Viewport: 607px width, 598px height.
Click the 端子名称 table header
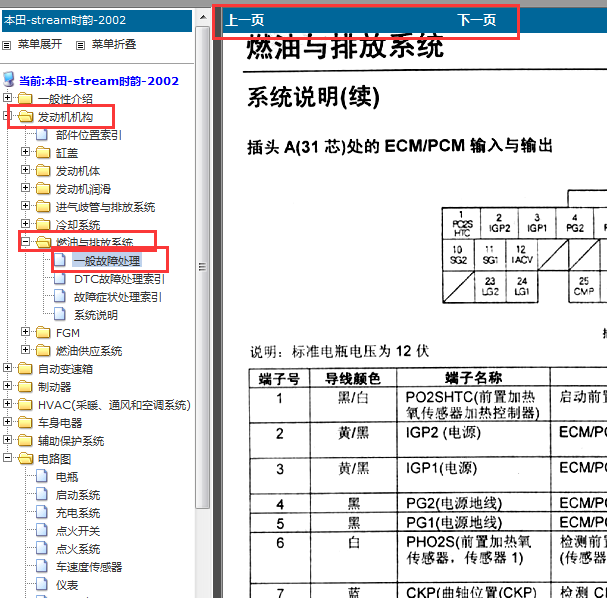point(473,378)
